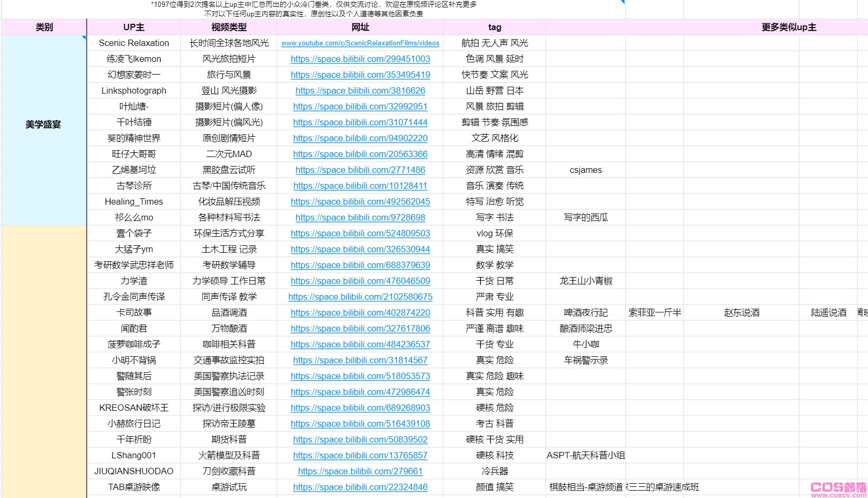Select the 索菲亚一斤半 cell
868x498 pixels.
coord(655,313)
